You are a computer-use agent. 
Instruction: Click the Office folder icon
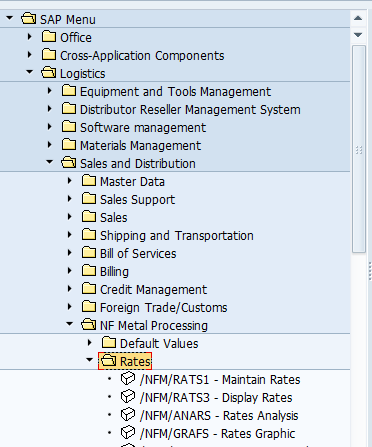49,37
